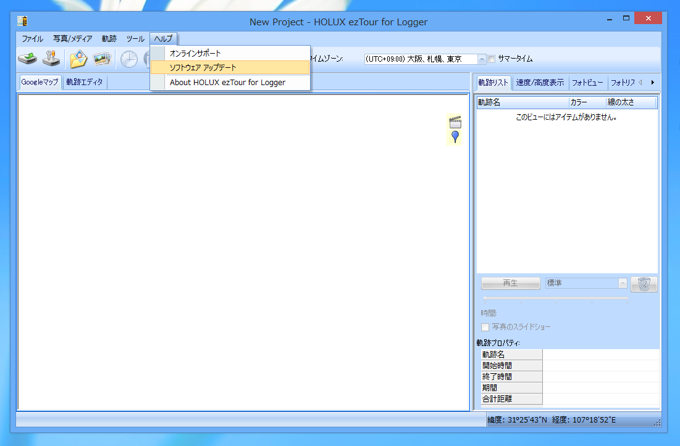Click the device joystick toolbar icon
The height and width of the screenshot is (446, 680).
(x=52, y=59)
